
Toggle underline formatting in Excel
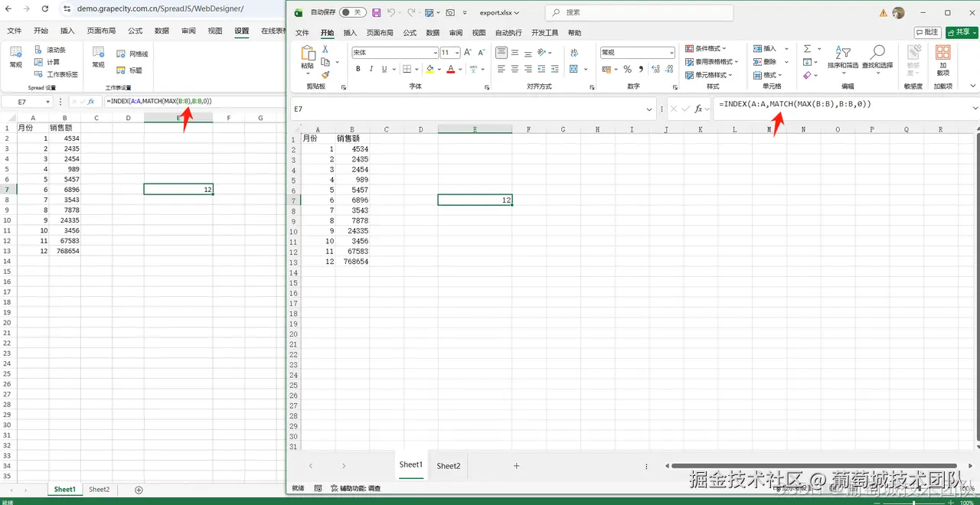pyautogui.click(x=385, y=69)
